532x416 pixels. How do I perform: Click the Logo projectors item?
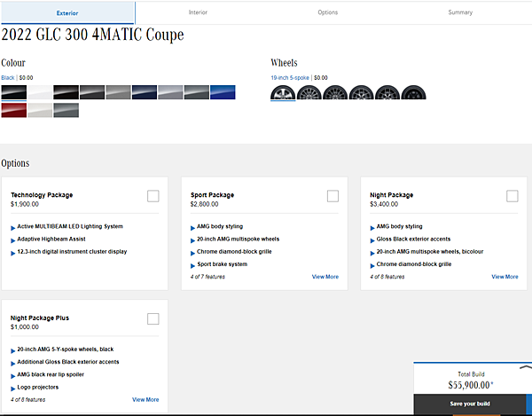(37, 387)
